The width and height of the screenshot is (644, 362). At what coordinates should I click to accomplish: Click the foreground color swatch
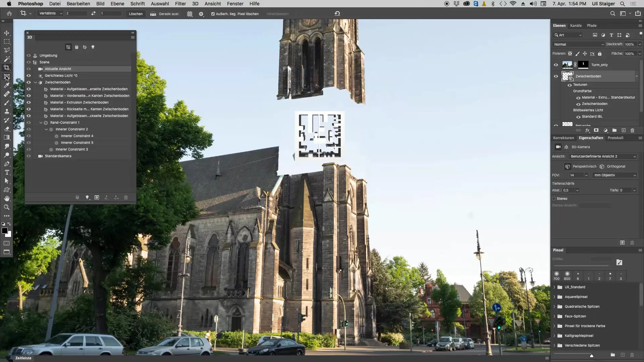click(5, 231)
